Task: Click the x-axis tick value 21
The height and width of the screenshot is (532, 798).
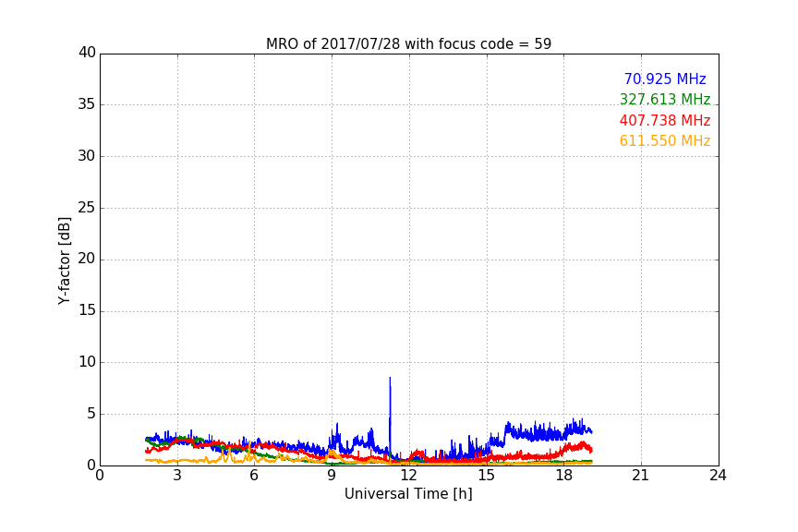Action: (x=641, y=476)
